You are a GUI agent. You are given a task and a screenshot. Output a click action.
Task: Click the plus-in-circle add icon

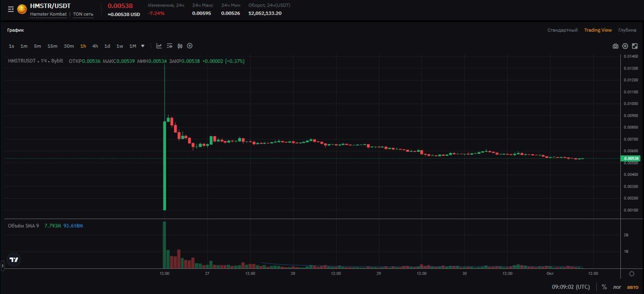(x=190, y=46)
